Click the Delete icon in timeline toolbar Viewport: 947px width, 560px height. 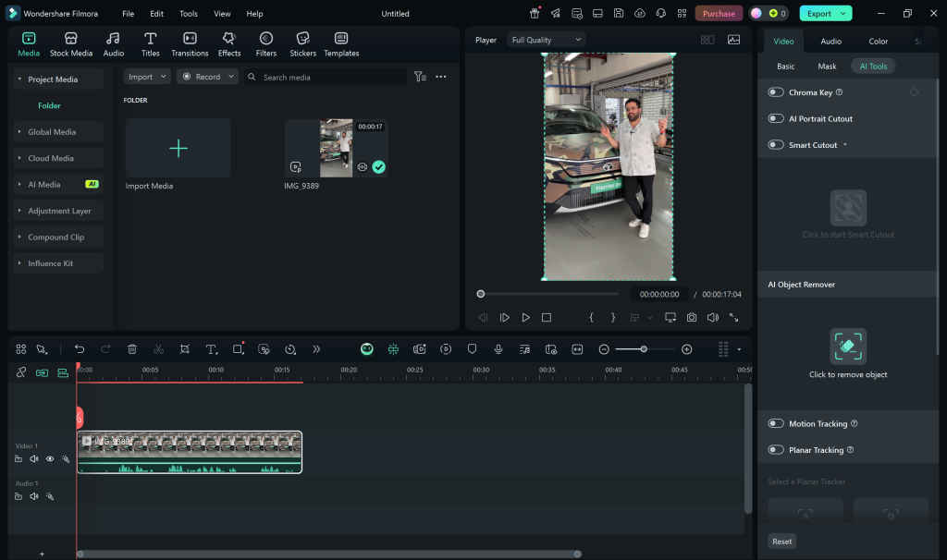click(x=132, y=348)
